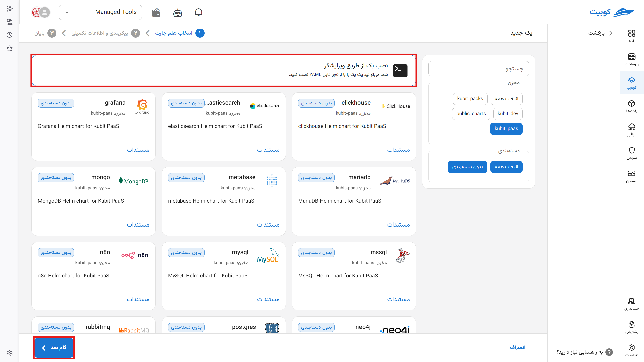Open کوبچی section in sidebar

click(632, 83)
